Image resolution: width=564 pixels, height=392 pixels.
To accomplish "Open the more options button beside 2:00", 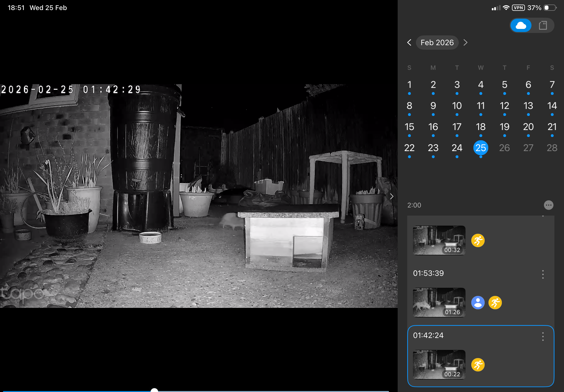I will [x=548, y=205].
